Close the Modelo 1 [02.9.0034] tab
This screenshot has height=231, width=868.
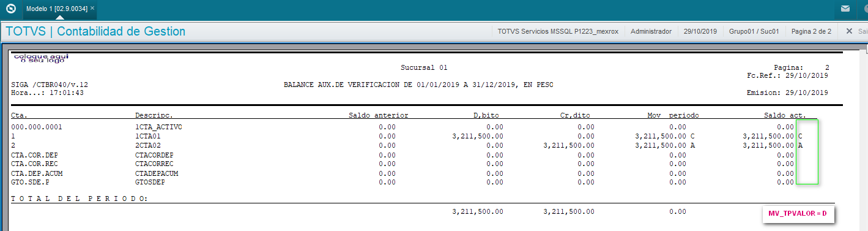(x=92, y=9)
